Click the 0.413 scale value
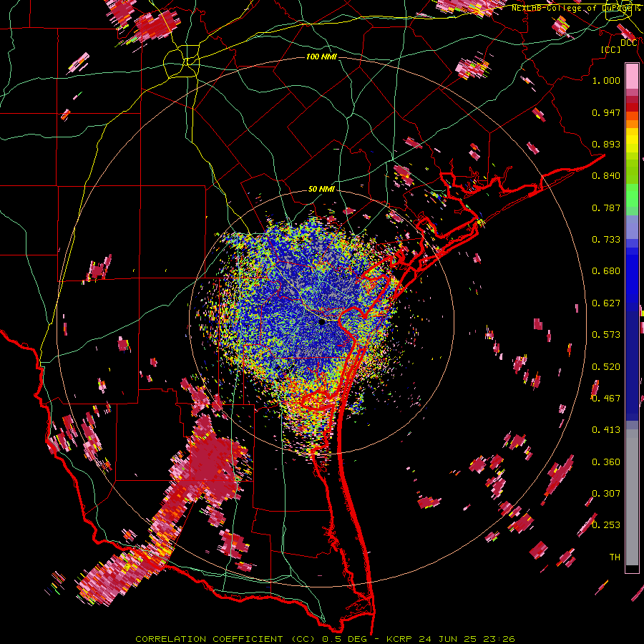This screenshot has width=644, height=644. pyautogui.click(x=606, y=430)
